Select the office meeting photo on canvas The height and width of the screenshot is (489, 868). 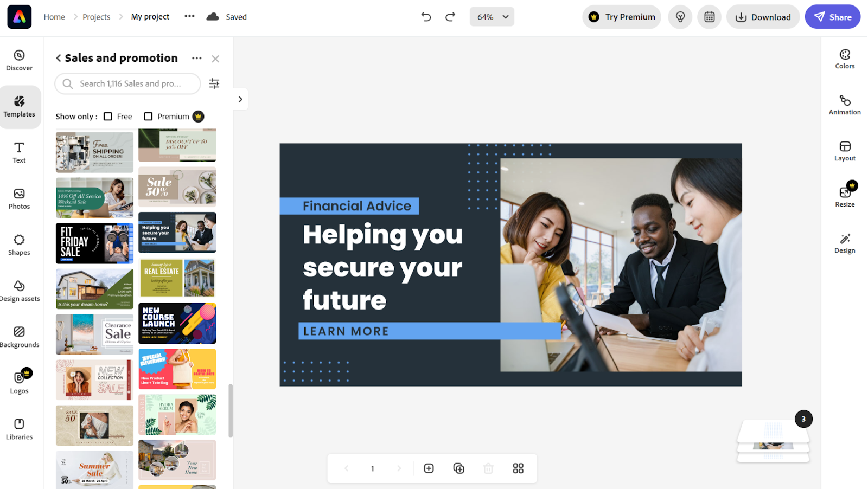point(621,265)
